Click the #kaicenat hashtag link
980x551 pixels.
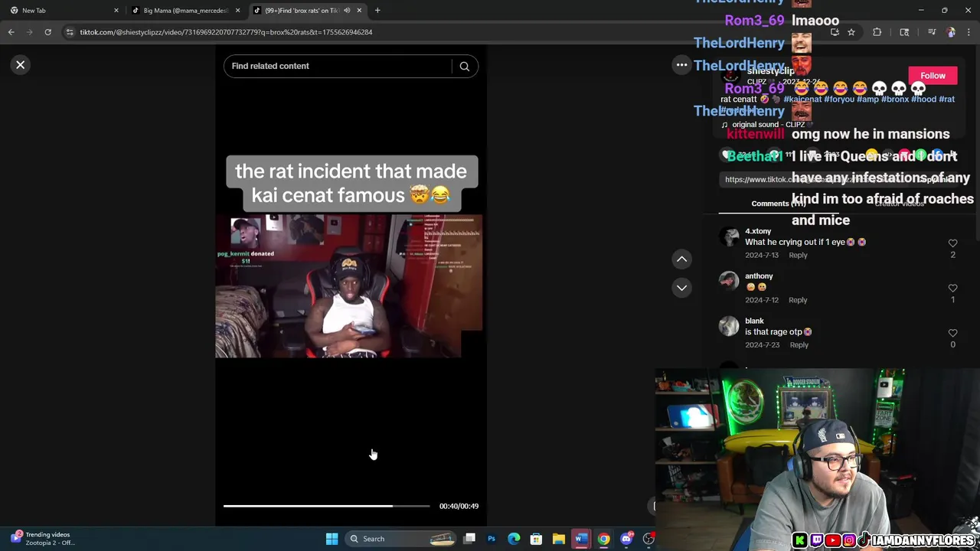point(803,99)
